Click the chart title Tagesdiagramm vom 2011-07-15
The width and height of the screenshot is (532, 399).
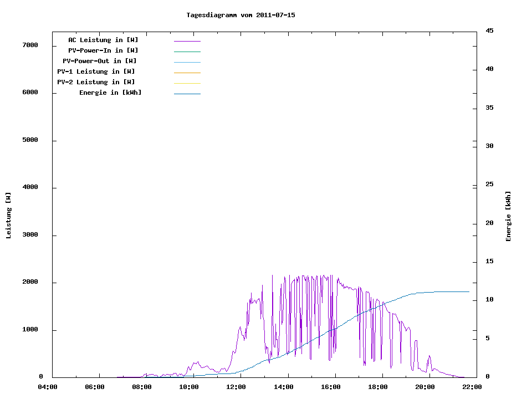click(x=241, y=15)
